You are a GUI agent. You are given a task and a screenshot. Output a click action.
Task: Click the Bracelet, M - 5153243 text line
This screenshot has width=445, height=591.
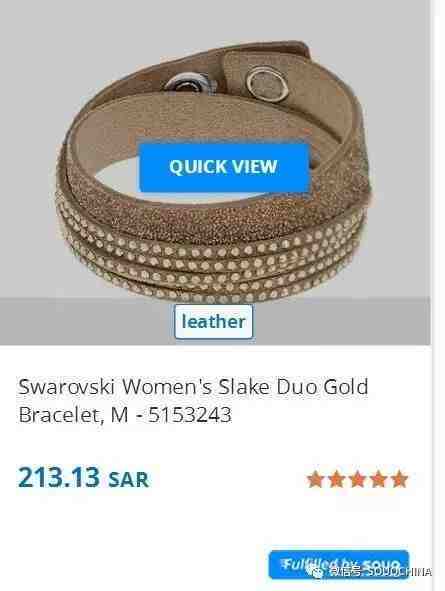coord(125,415)
